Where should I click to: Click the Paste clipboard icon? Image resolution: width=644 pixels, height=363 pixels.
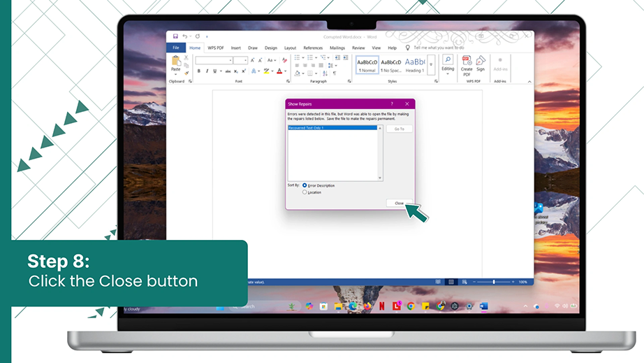(176, 62)
